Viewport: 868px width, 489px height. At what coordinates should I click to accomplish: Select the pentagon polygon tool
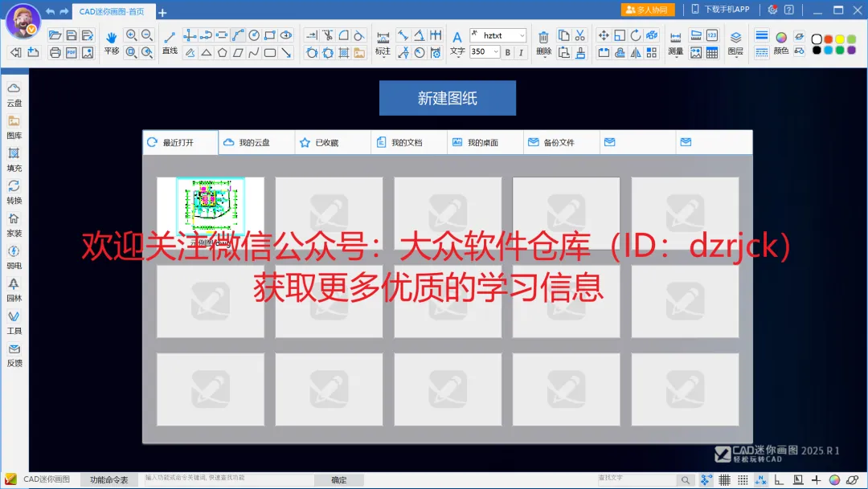coord(222,52)
